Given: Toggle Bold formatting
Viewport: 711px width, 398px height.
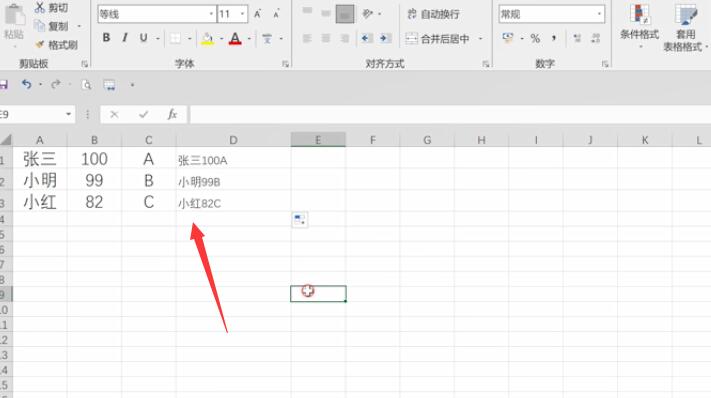Looking at the screenshot, I should click(106, 38).
